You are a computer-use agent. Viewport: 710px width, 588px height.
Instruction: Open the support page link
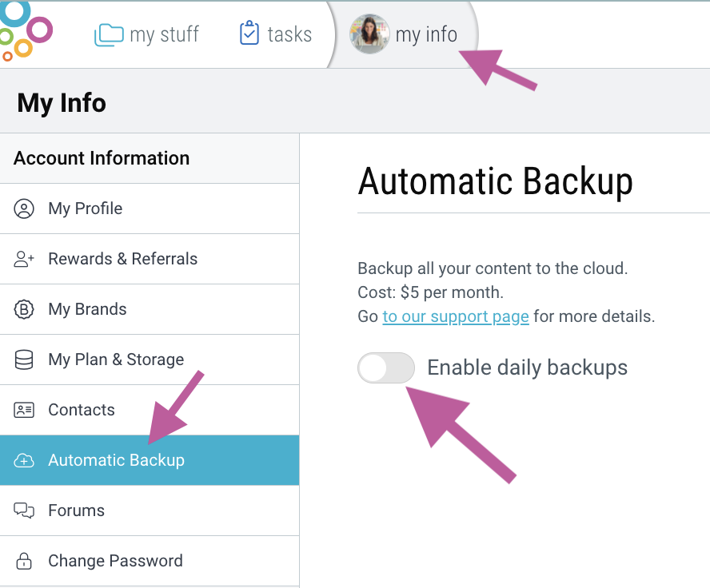(x=455, y=316)
